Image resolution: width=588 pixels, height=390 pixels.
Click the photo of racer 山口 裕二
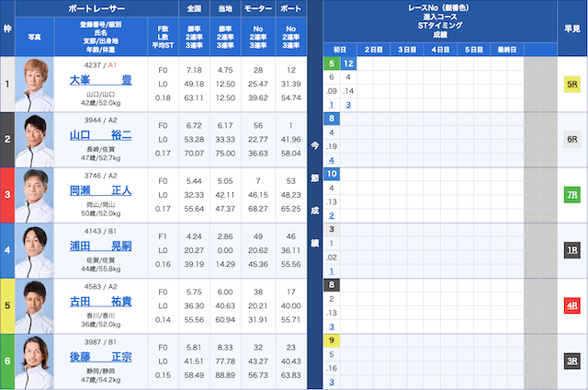pyautogui.click(x=35, y=140)
